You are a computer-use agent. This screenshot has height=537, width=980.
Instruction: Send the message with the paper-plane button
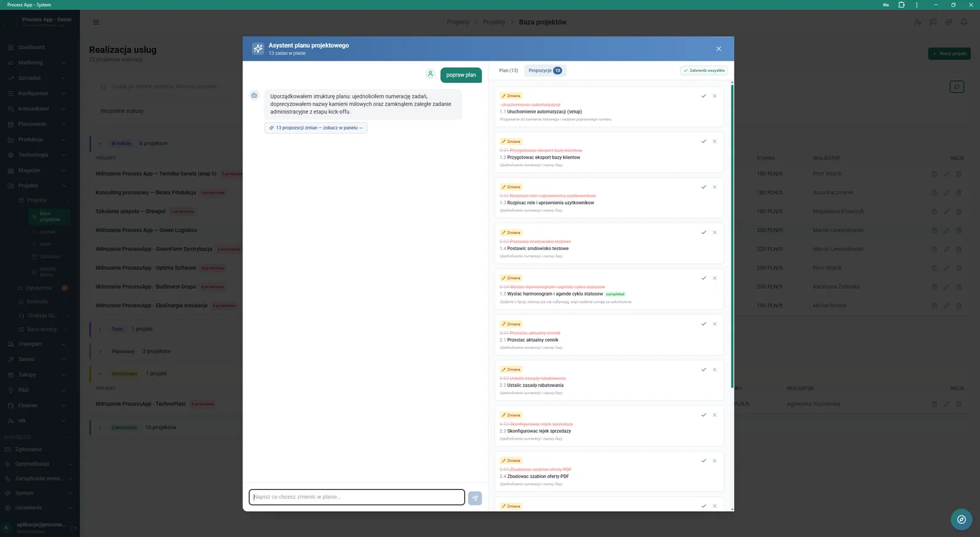point(475,498)
